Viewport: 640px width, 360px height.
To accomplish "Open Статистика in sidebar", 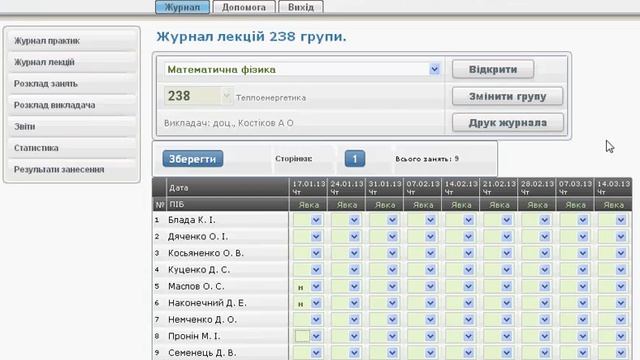I will (72, 148).
